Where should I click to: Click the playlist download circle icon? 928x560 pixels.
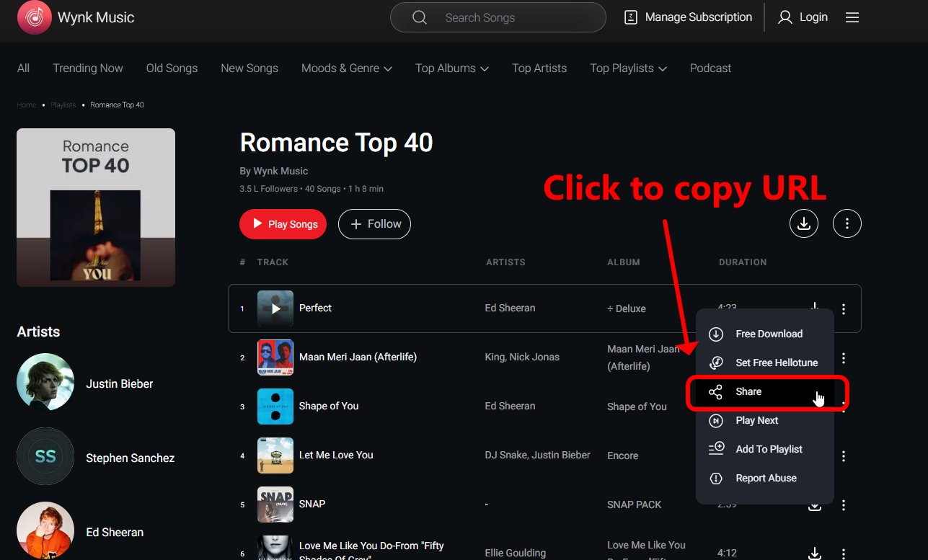coord(804,224)
